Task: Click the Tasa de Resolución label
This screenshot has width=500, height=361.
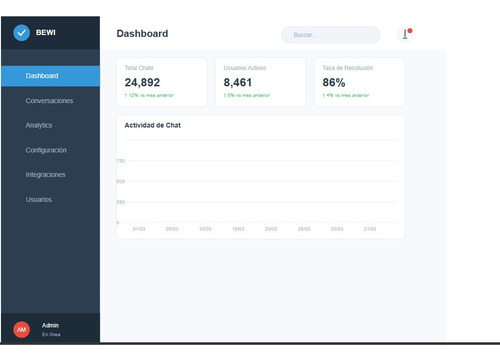Action: (348, 68)
